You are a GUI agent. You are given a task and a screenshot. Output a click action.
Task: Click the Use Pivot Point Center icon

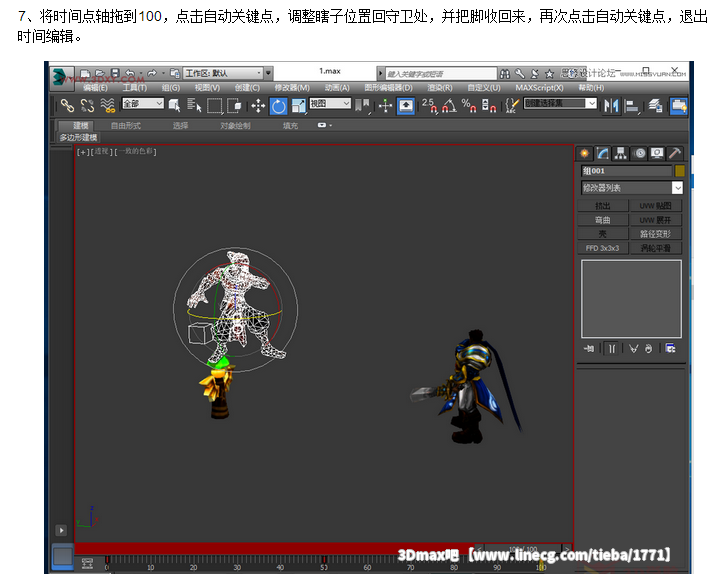tap(362, 105)
